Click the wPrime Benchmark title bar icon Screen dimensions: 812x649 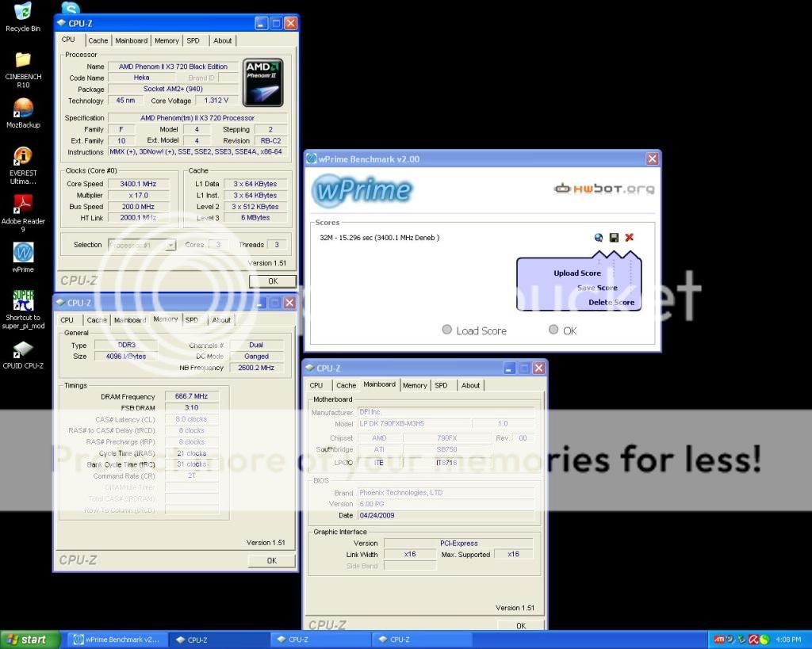pyautogui.click(x=312, y=159)
